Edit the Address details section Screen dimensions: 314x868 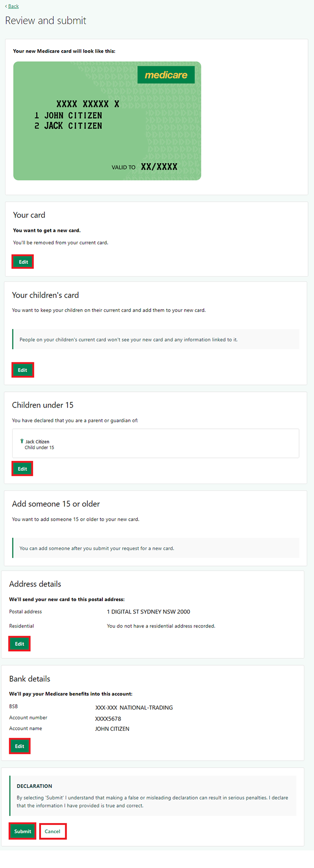pos(20,644)
